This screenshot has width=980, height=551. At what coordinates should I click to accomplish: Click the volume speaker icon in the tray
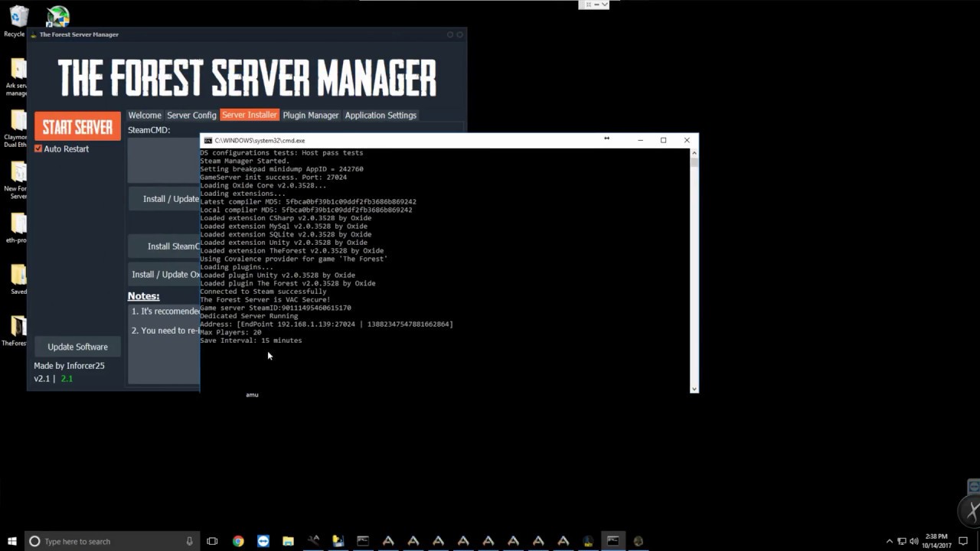[x=914, y=541]
